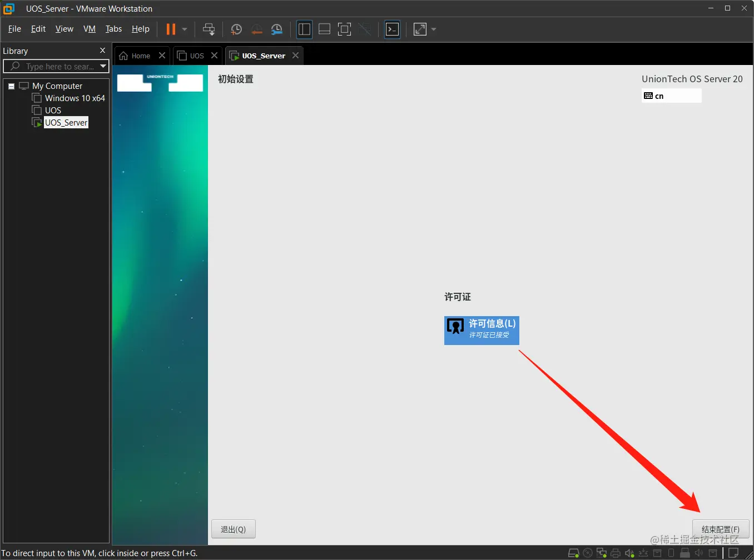Enter full screen mode

pyautogui.click(x=345, y=29)
